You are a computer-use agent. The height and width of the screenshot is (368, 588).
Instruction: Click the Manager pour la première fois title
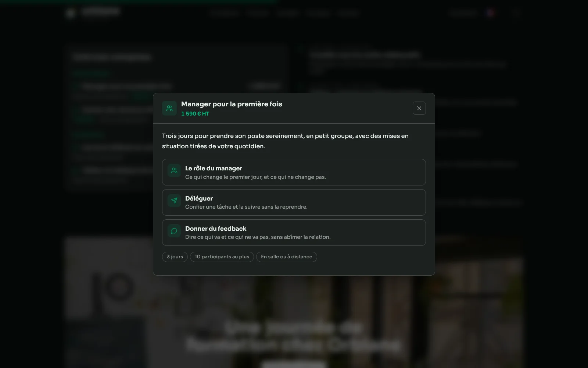[232, 104]
